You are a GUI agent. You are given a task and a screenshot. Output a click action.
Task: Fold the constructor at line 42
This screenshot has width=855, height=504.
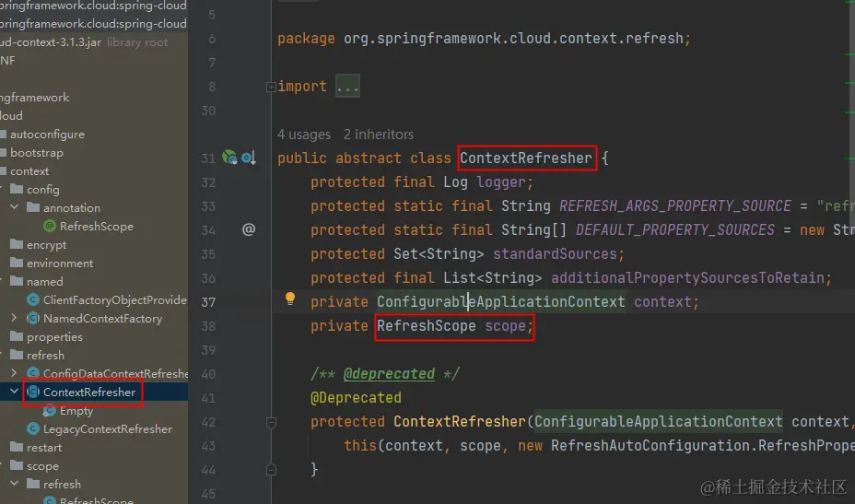coord(271,422)
